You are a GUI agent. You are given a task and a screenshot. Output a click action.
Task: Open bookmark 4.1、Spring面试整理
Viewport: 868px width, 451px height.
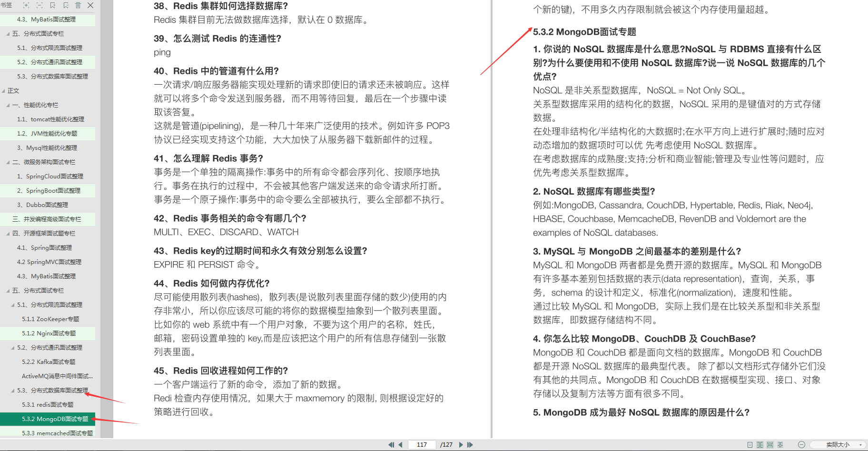(x=44, y=248)
